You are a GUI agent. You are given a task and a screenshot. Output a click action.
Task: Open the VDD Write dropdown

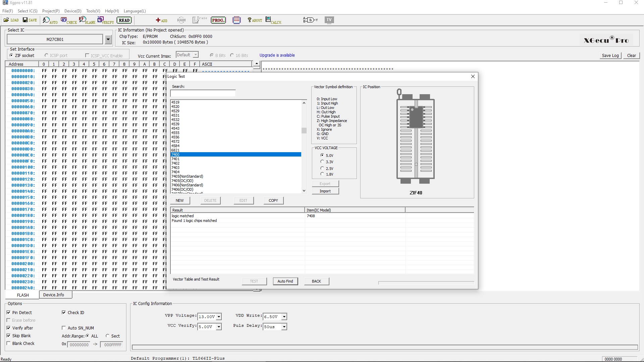coord(284,317)
